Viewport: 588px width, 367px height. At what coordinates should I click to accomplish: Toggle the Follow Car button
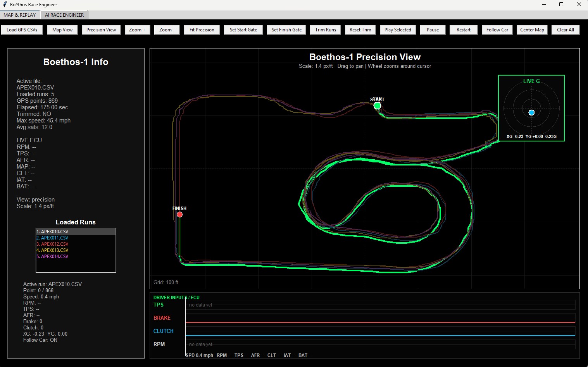(x=497, y=30)
